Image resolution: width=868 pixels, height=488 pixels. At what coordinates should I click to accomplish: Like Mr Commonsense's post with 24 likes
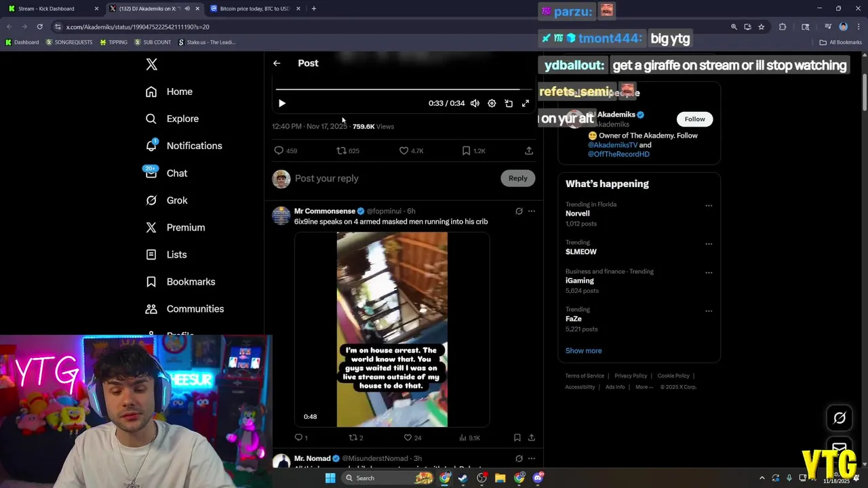(412, 438)
